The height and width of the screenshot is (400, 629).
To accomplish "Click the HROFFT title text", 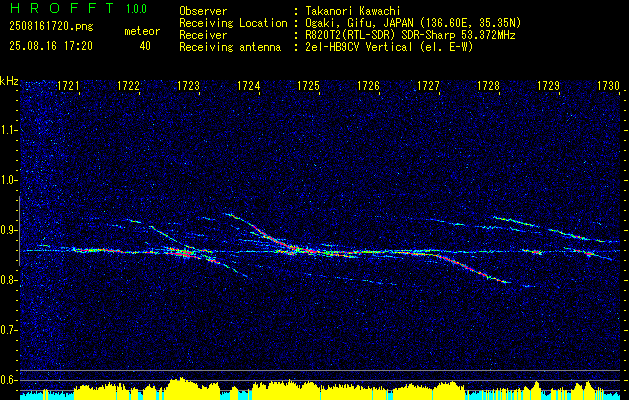I will [62, 8].
